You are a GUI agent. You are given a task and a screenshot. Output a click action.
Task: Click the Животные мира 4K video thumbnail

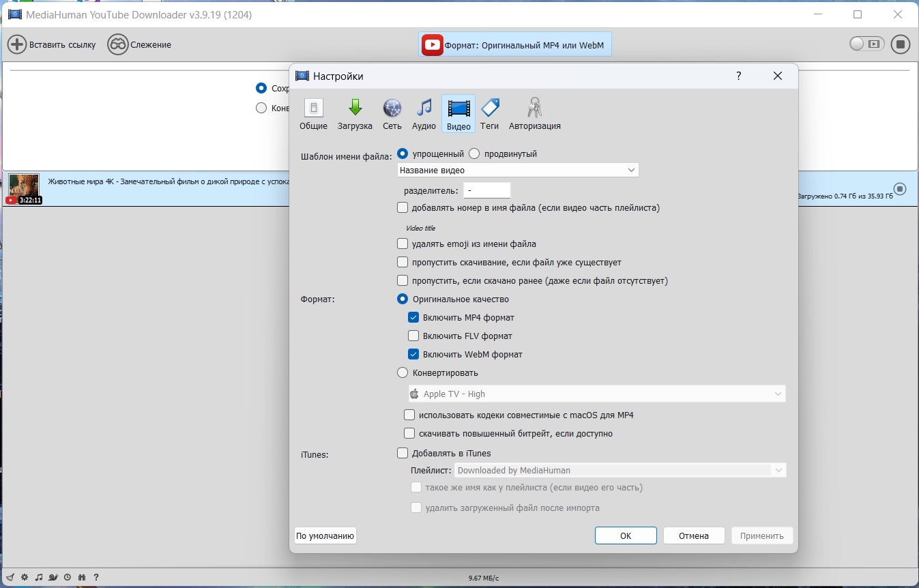tap(24, 189)
